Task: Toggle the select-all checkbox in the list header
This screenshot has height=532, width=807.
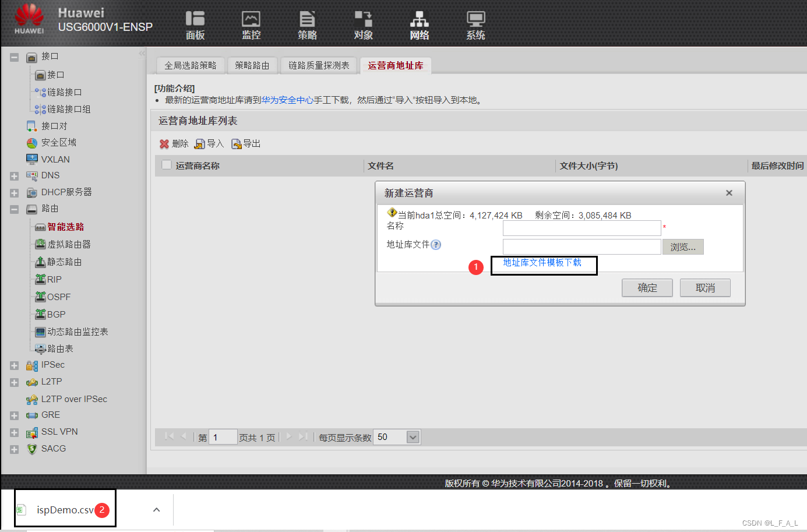Action: (167, 165)
